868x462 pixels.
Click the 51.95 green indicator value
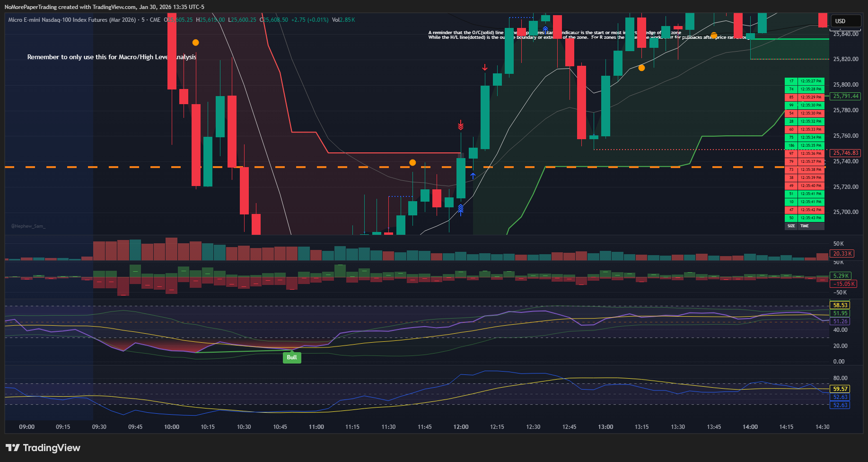(840, 313)
